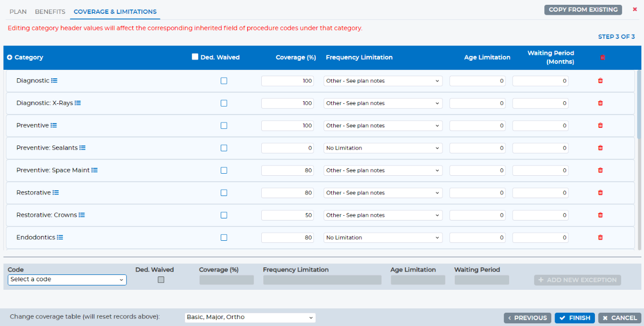Click Coverage (%) field for Restorative: Crowns
This screenshot has height=326, width=644.
point(288,215)
